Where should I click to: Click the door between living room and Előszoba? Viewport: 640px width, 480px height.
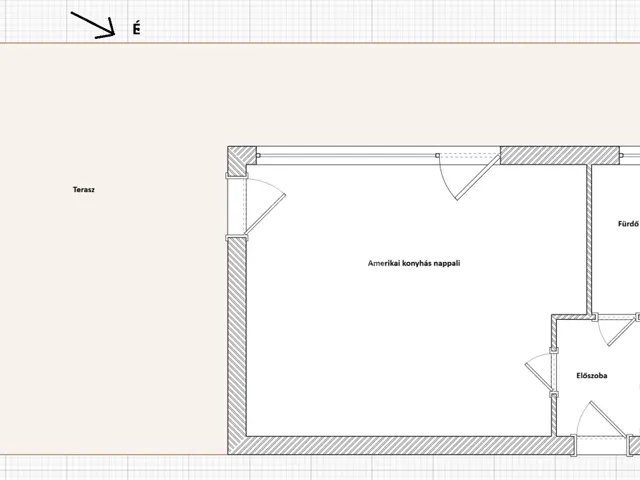tap(540, 375)
